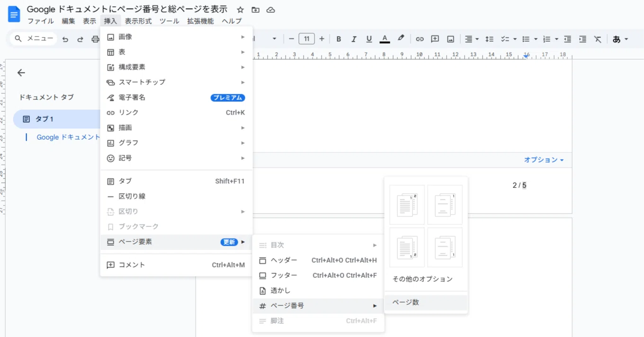Insert a link from toolbar
The width and height of the screenshot is (644, 337).
pos(420,39)
